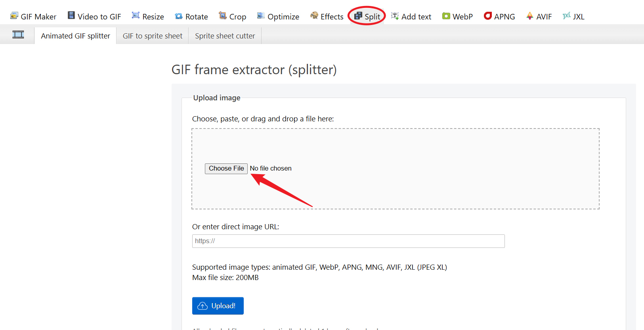Click the Crop tool icon

tap(223, 15)
